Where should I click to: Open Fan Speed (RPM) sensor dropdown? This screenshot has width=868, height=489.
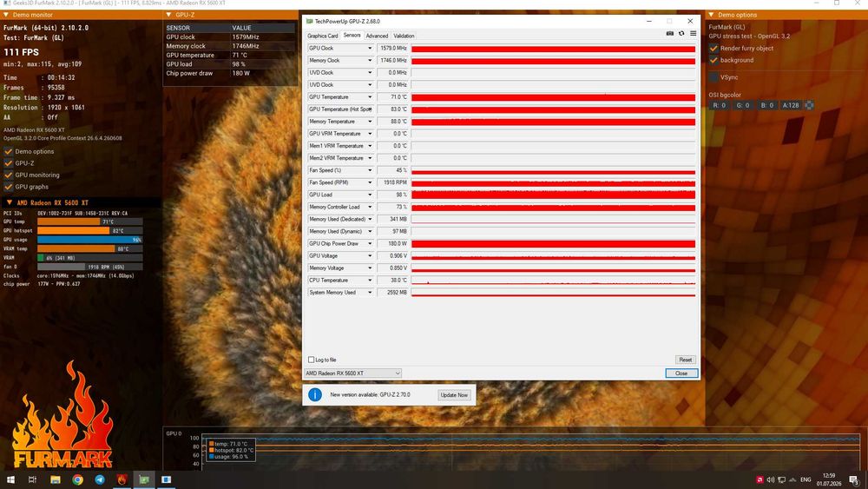tap(370, 182)
